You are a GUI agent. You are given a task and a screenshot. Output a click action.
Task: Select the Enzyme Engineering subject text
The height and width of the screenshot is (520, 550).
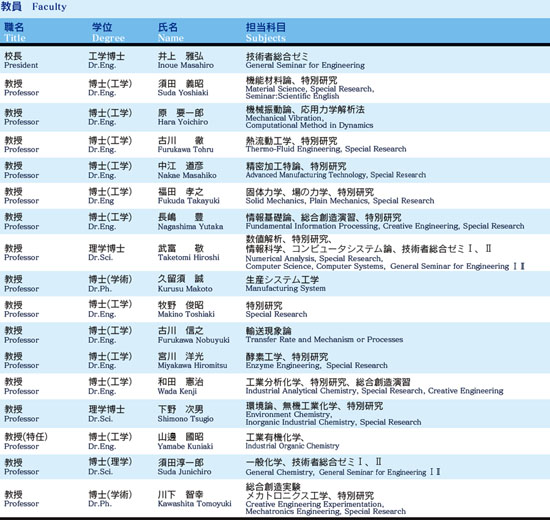282,365
